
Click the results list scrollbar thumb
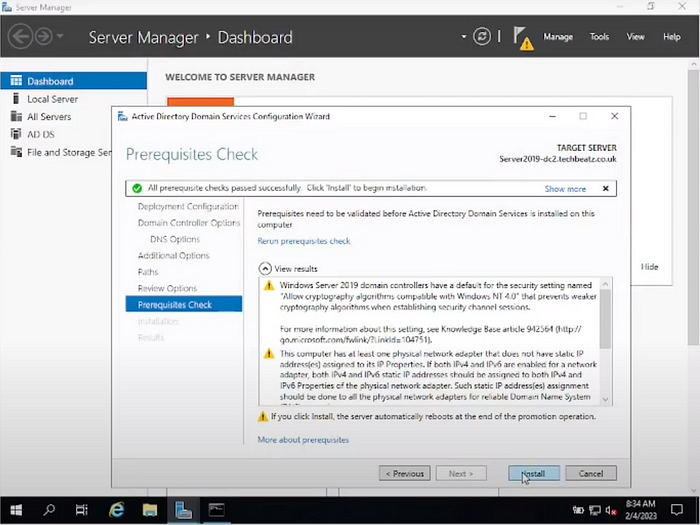click(x=605, y=319)
